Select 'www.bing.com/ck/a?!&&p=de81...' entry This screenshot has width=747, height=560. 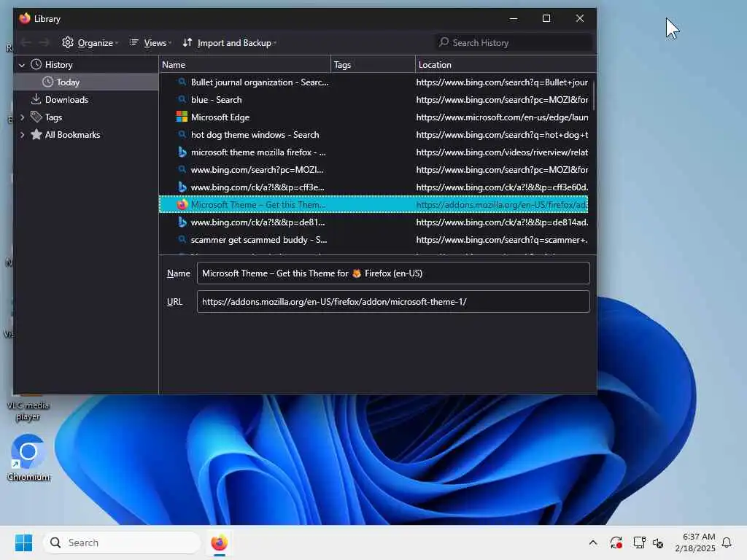coord(373,222)
